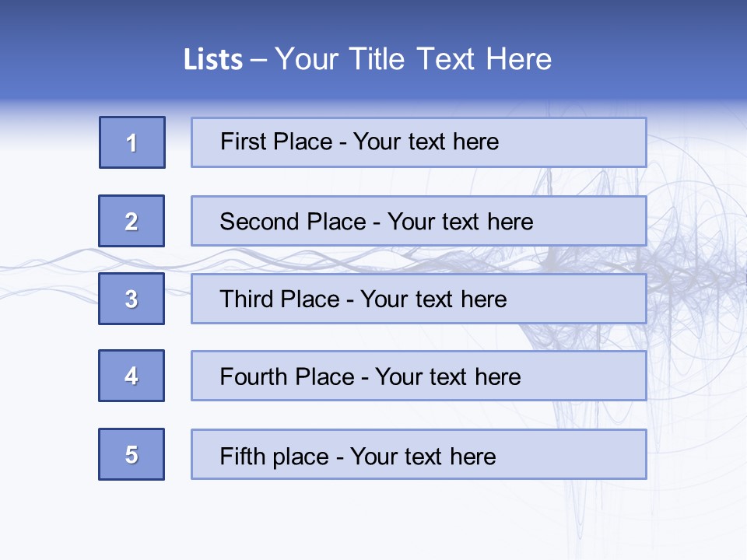The width and height of the screenshot is (747, 560).
Task: Click Your Title Text Here in title
Action: [x=412, y=59]
